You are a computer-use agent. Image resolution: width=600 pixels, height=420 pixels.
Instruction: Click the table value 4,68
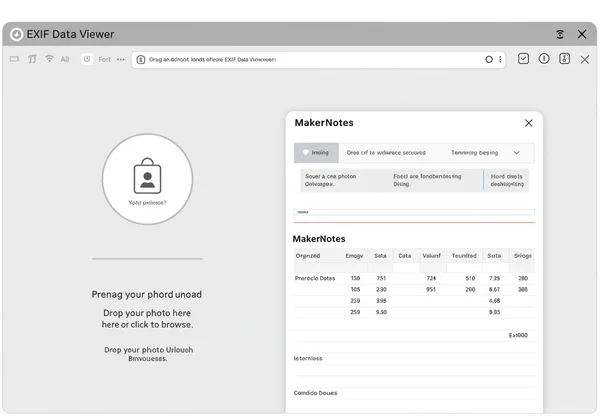click(x=494, y=301)
